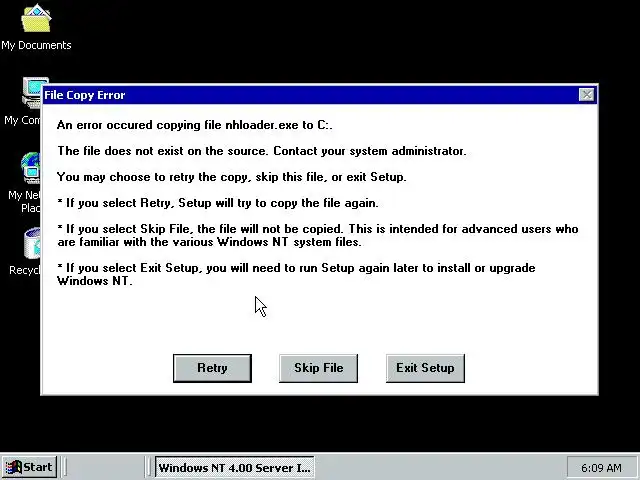The height and width of the screenshot is (480, 640).
Task: Choose Skip File in the error dialog
Action: tap(318, 368)
